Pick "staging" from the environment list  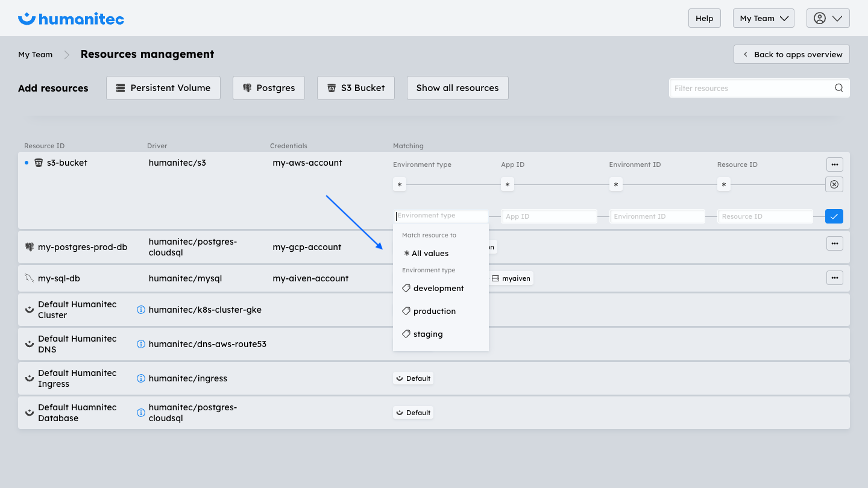[427, 334]
